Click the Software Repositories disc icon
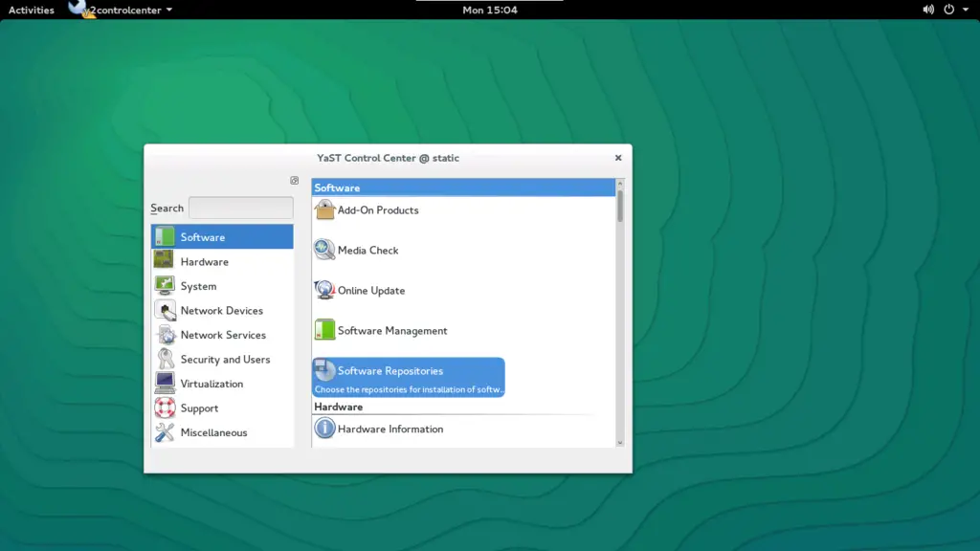Screen dimensions: 980x551 point(324,370)
